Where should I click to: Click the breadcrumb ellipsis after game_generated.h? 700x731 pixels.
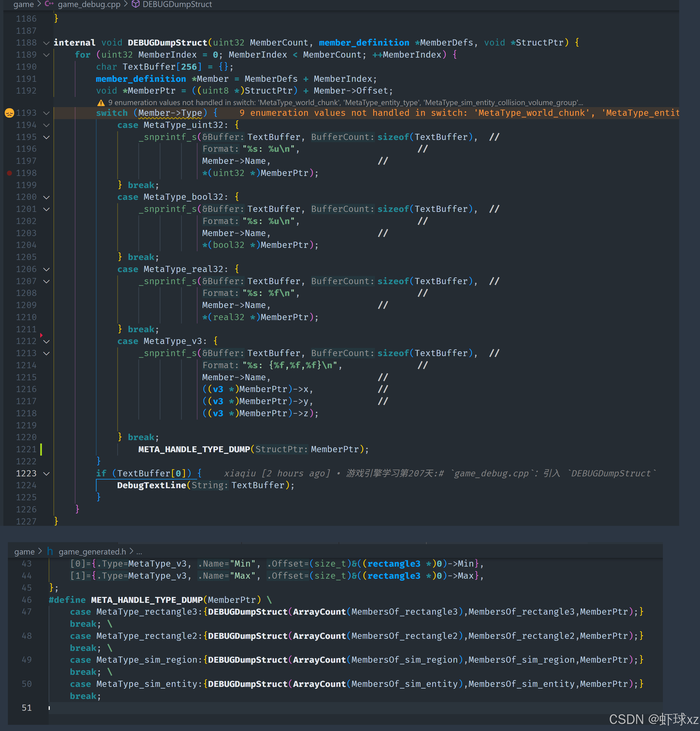[x=139, y=552]
